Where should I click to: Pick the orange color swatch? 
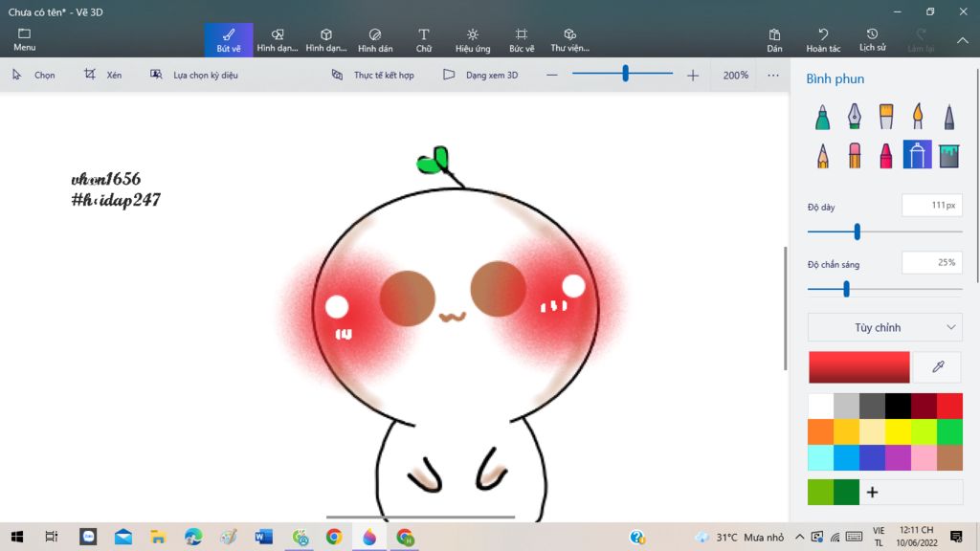pos(820,431)
